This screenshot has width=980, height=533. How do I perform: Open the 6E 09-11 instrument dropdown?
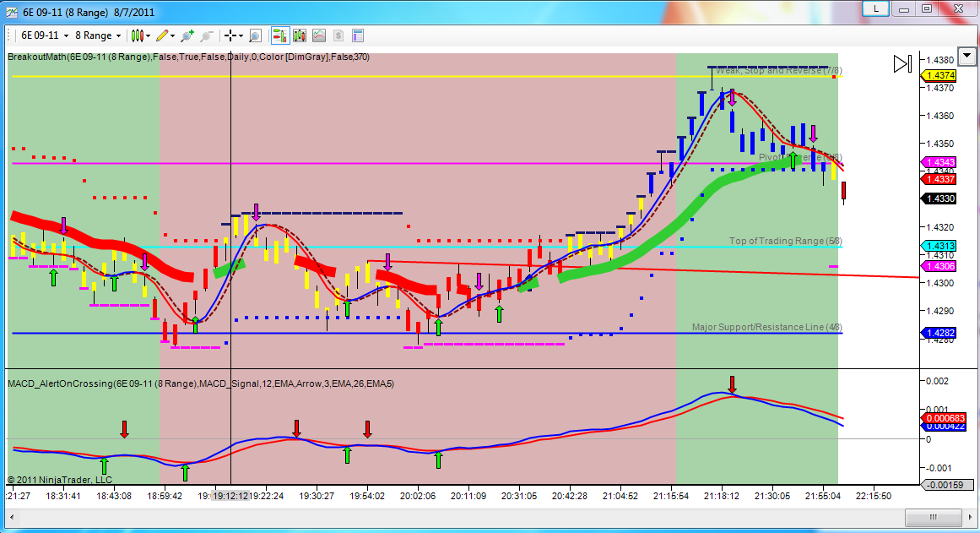[43, 35]
